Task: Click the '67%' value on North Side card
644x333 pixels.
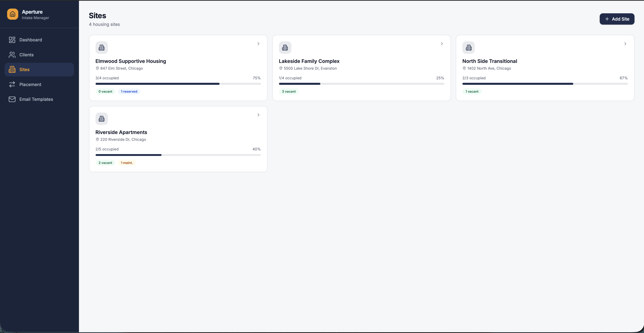Action: pos(624,78)
